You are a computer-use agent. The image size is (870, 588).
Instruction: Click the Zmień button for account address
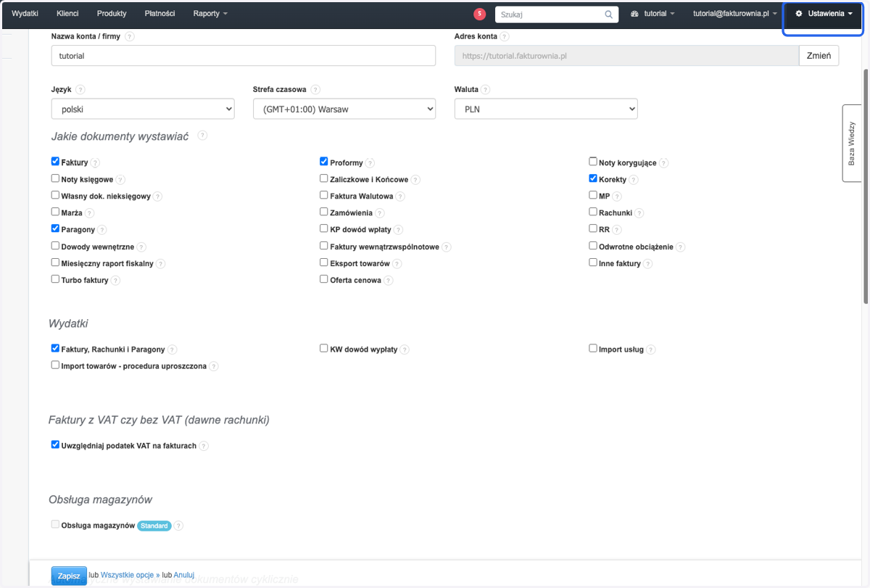pos(819,56)
